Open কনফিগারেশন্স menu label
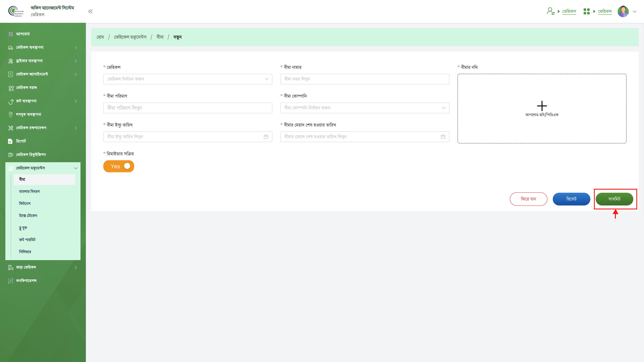 click(26, 281)
